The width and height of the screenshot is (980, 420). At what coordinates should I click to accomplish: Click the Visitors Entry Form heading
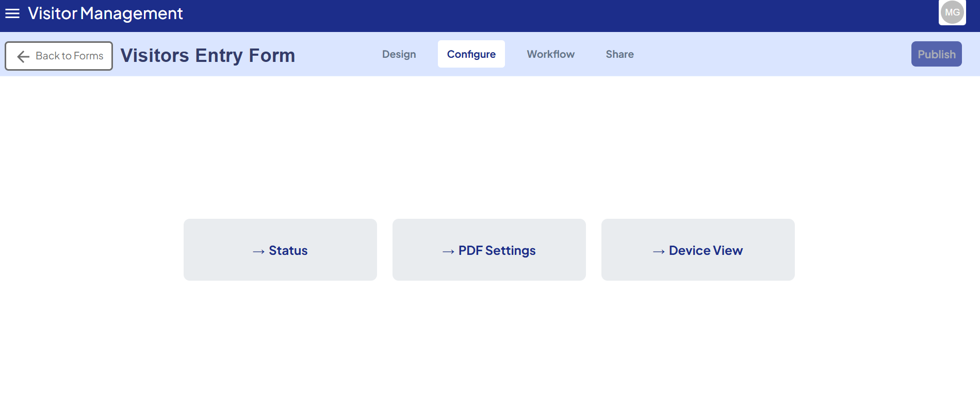207,55
